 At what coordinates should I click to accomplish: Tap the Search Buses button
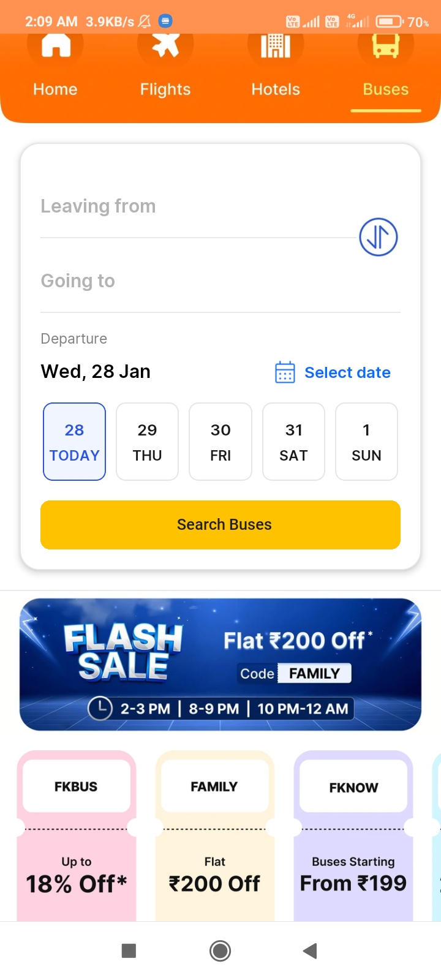click(x=221, y=524)
